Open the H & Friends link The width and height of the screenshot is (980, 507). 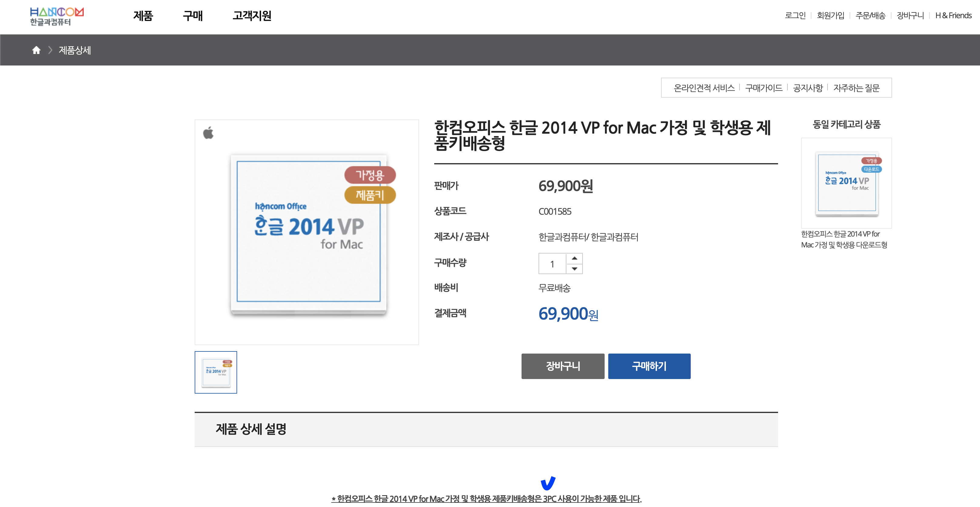(x=953, y=15)
